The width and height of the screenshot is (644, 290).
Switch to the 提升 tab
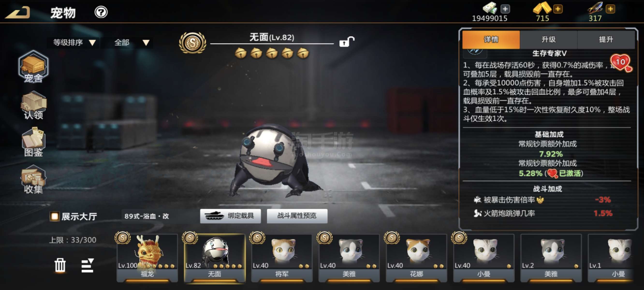pyautogui.click(x=606, y=39)
